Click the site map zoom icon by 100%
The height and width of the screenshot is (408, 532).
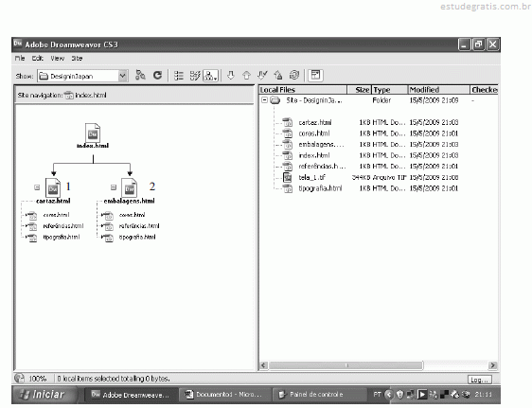point(20,378)
